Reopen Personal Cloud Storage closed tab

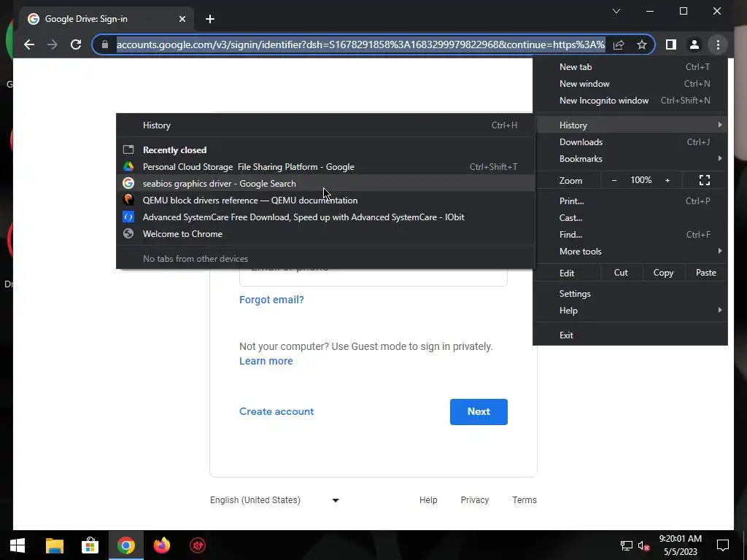(x=325, y=167)
